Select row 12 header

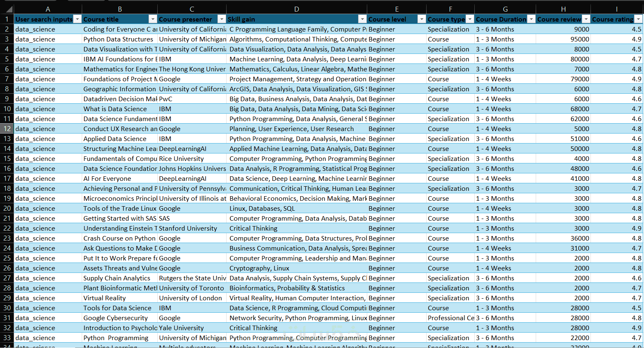coord(7,129)
